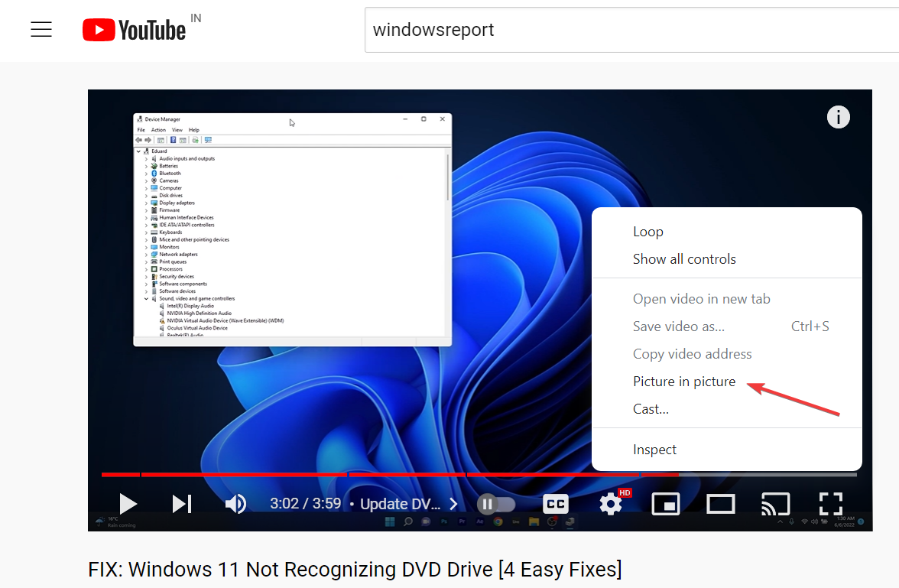
Task: Open Action menu in Device Manager
Action: (x=158, y=130)
